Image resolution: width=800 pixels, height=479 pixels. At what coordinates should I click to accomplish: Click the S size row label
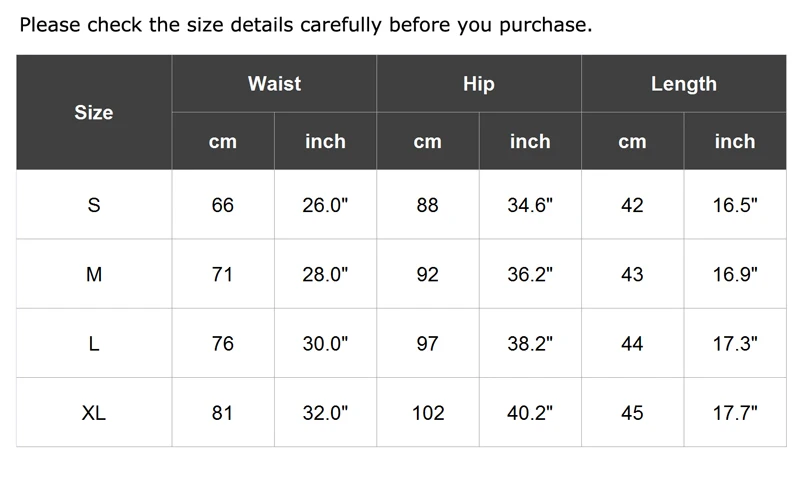[x=94, y=205]
